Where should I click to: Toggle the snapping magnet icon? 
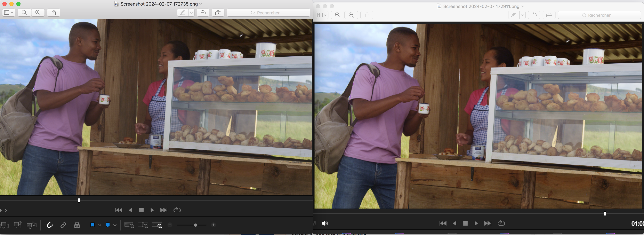[x=50, y=225]
